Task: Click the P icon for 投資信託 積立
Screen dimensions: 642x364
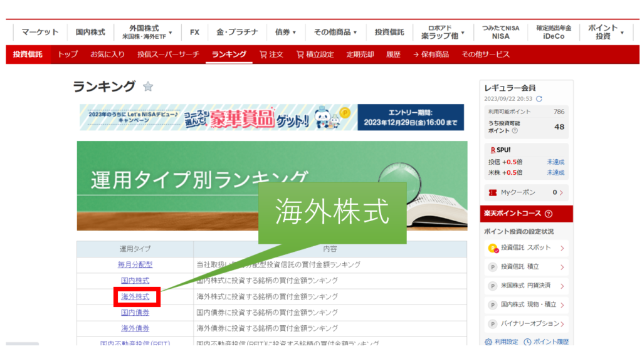Action: tap(493, 267)
